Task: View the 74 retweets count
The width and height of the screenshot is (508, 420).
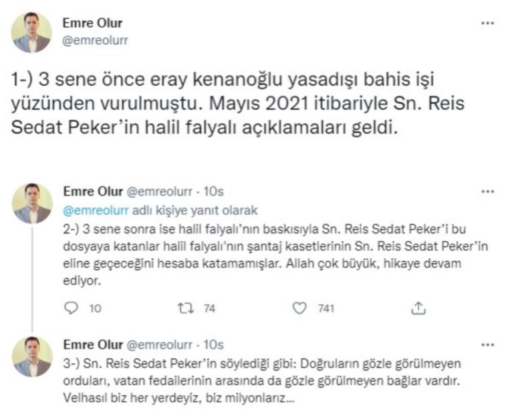Action: [x=209, y=308]
